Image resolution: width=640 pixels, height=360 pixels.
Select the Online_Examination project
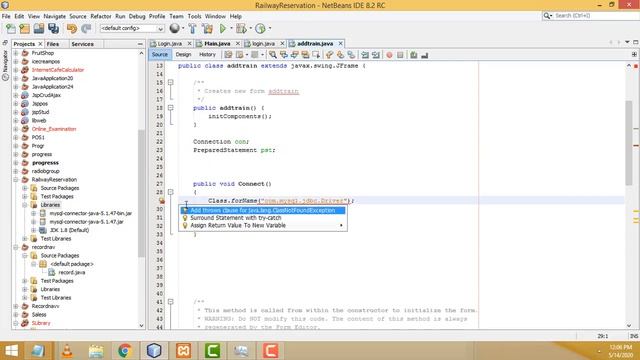(x=54, y=129)
